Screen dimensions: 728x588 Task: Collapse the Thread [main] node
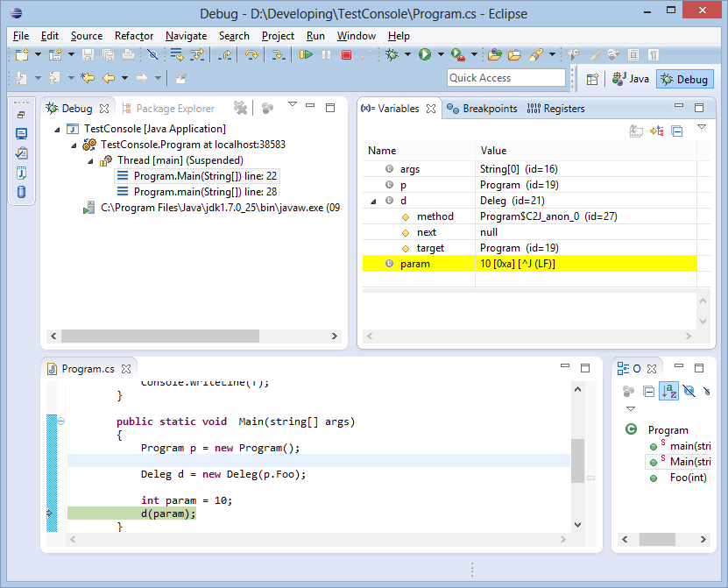[x=90, y=160]
